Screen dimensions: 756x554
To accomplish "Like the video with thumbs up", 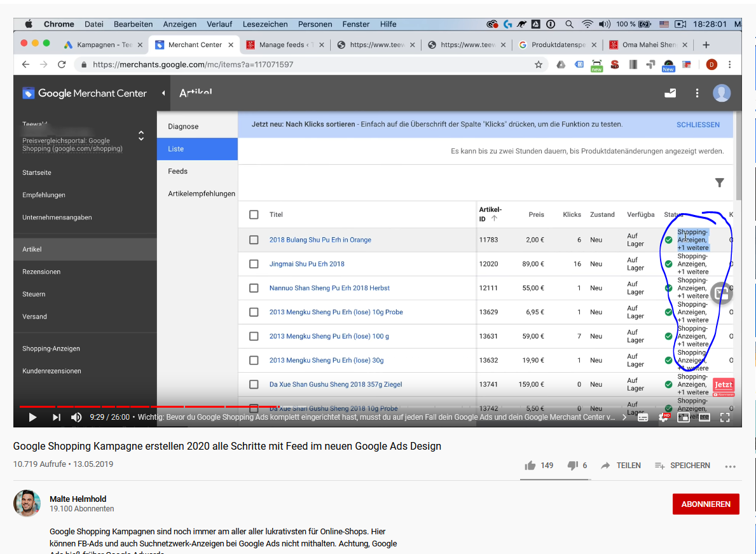I will pos(530,466).
